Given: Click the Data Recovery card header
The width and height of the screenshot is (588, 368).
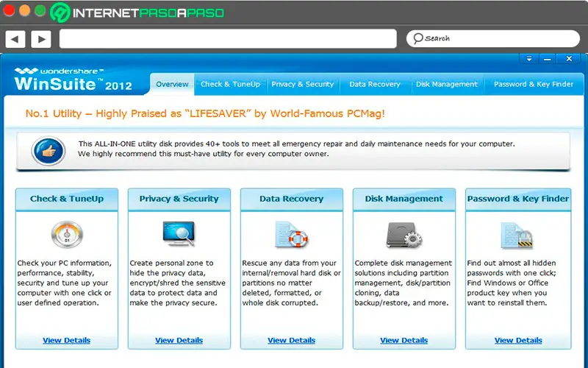Looking at the screenshot, I should (292, 199).
